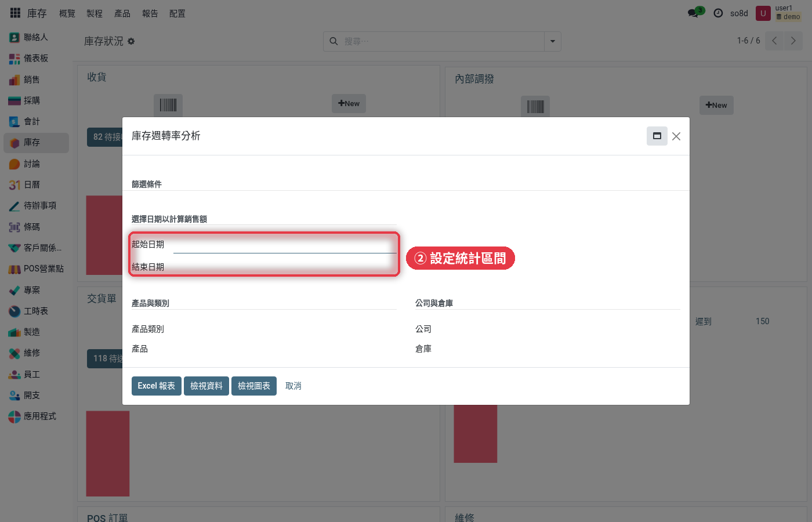Open the chat messages icon
This screenshot has height=522, width=812.
tap(693, 13)
